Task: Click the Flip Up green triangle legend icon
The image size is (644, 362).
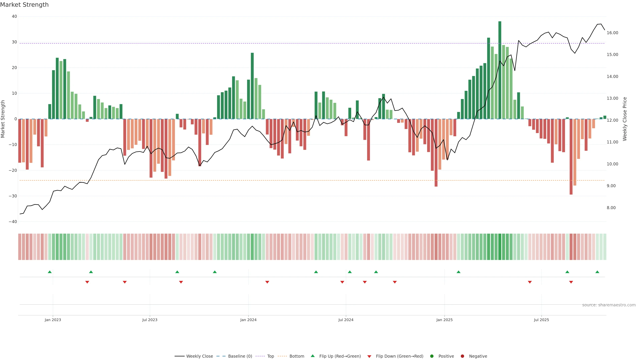Action: (x=312, y=356)
